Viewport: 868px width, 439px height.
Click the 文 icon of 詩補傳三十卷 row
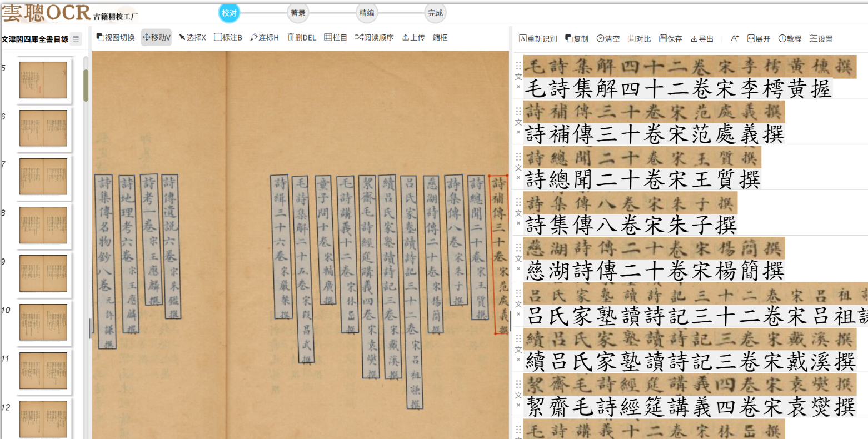click(518, 122)
